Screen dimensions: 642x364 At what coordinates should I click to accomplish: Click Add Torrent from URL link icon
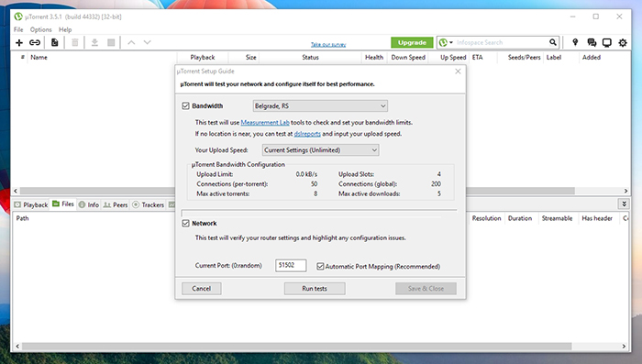click(x=35, y=42)
